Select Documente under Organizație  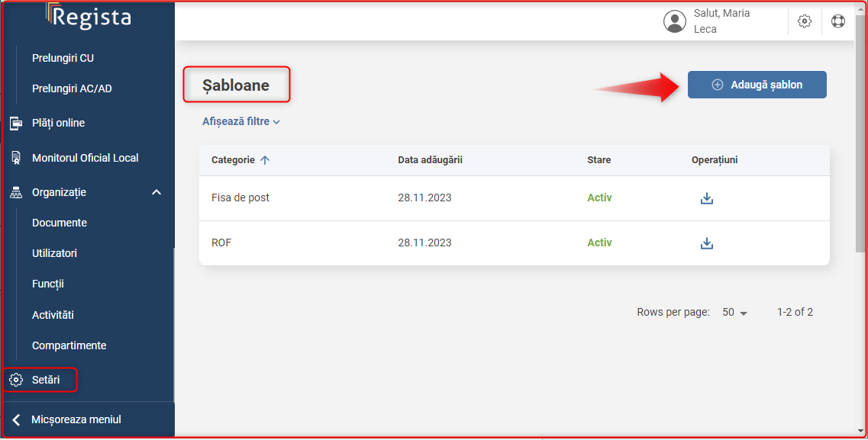60,223
